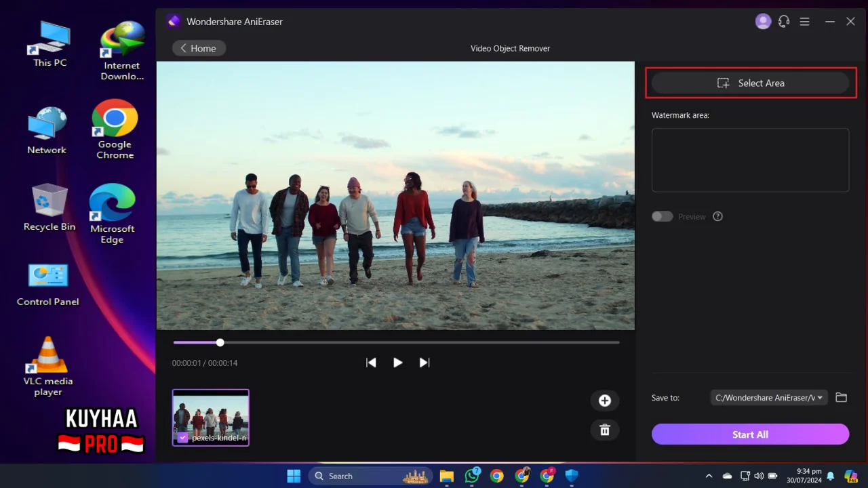Image resolution: width=868 pixels, height=488 pixels.
Task: Select the VLC media player shortcut
Action: pos(48,367)
